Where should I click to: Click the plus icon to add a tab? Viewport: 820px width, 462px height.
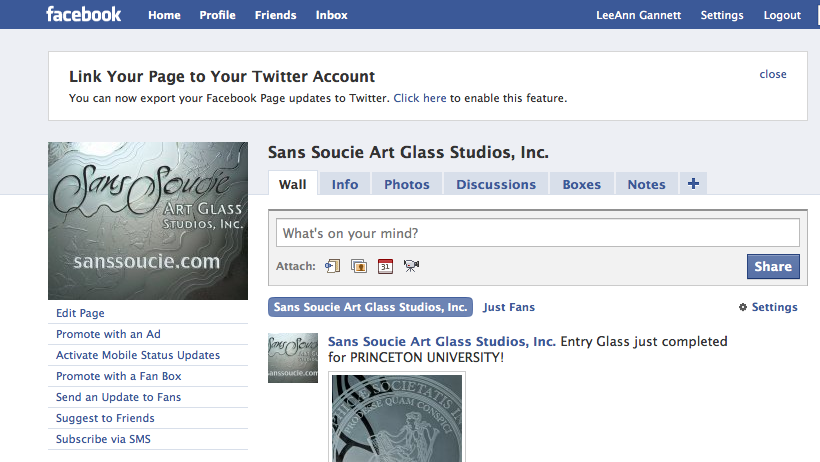tap(693, 184)
